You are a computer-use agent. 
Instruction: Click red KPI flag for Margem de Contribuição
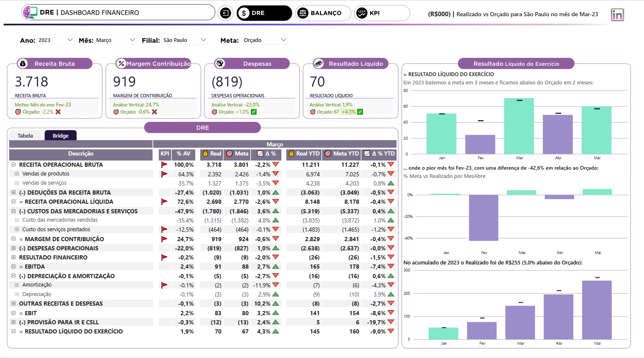(x=164, y=239)
